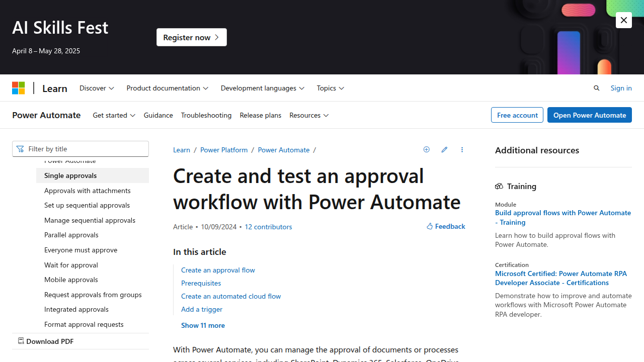Click Power Automate breadcrumb link
Viewport: 644px width, 362px height.
pyautogui.click(x=284, y=150)
